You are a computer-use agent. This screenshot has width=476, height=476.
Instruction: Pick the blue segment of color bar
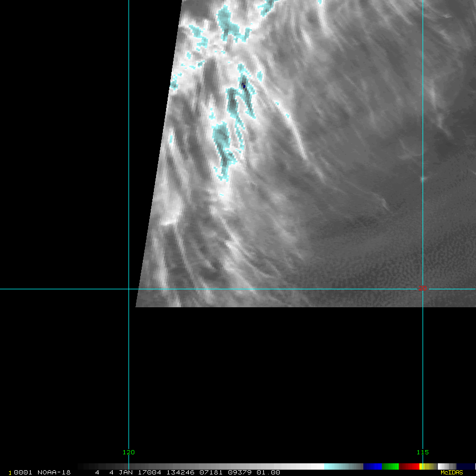tap(372, 466)
